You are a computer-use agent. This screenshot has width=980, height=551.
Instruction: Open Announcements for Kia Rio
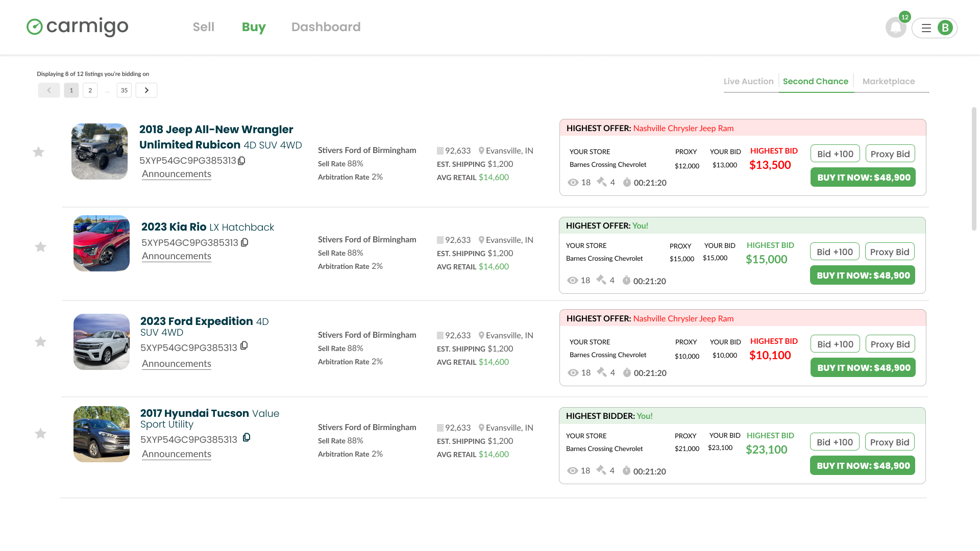[176, 256]
